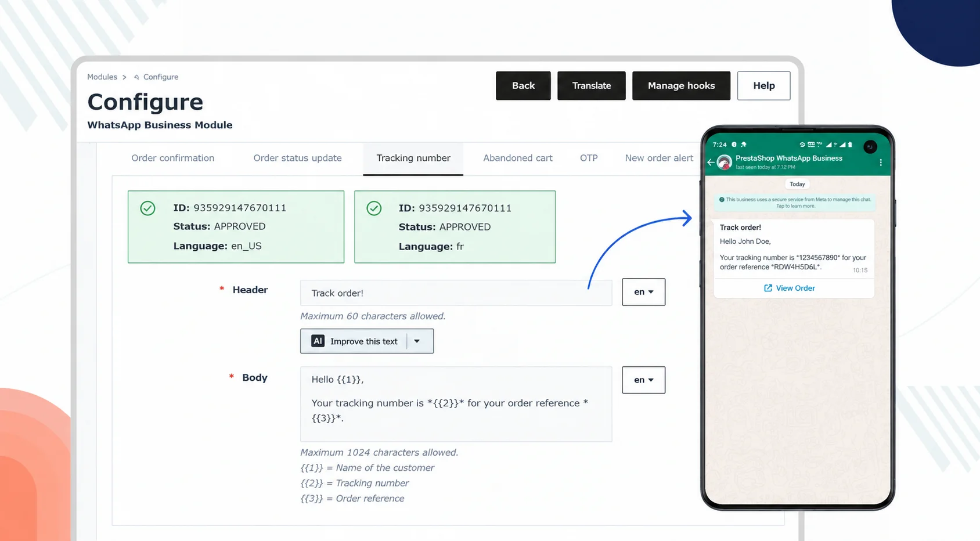The width and height of the screenshot is (980, 541).
Task: Click the Modules breadcrumb link
Action: pyautogui.click(x=102, y=77)
